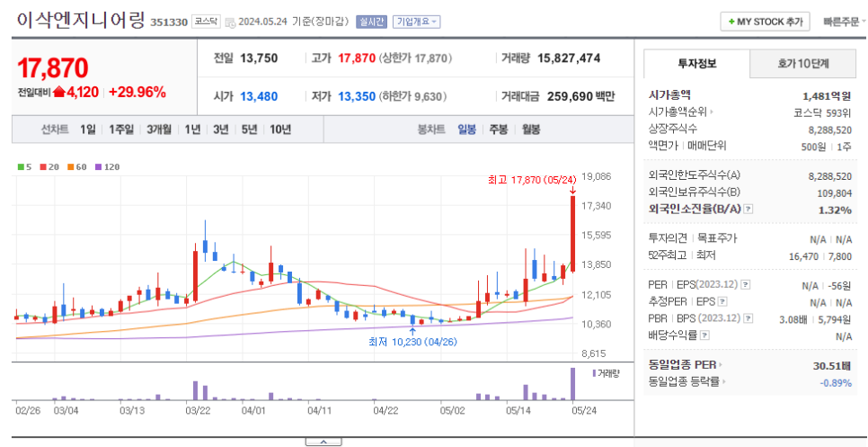Open help icon next to 외국인소진율(B/A)

[748, 210]
